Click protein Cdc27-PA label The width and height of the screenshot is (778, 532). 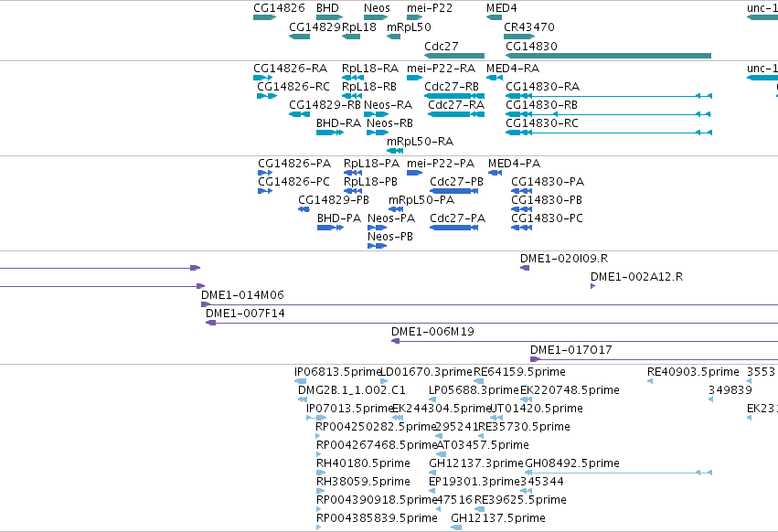click(x=457, y=218)
